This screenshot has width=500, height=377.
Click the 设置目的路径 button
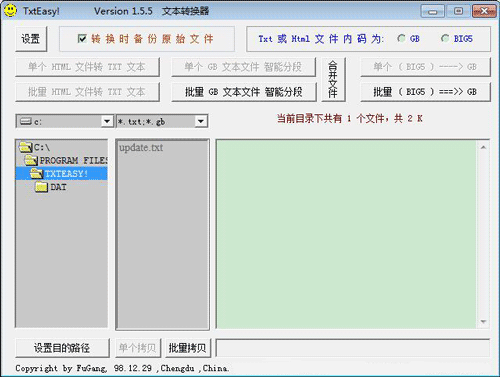(62, 348)
